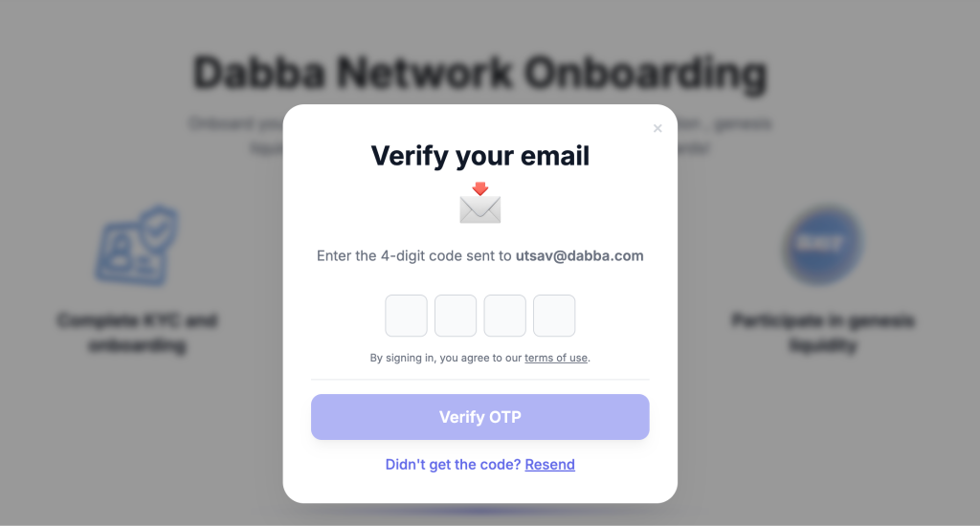
Task: Click the blurred blue coin icon
Action: point(823,244)
